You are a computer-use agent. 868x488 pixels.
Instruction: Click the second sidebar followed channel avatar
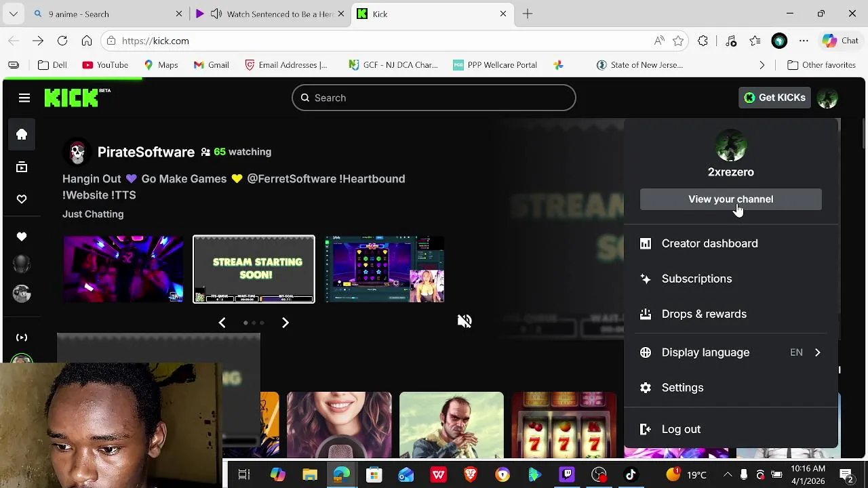point(22,293)
